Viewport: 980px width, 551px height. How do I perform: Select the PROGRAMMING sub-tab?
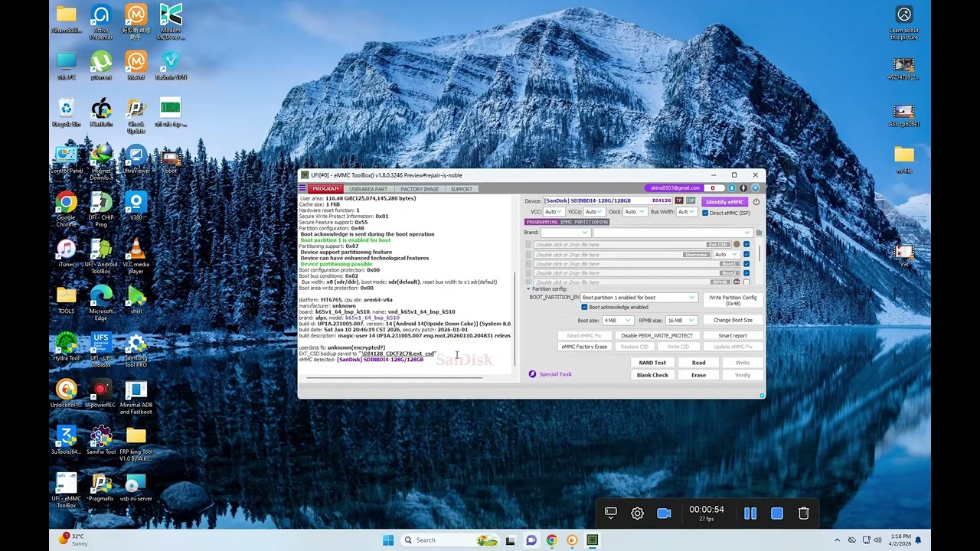point(542,222)
